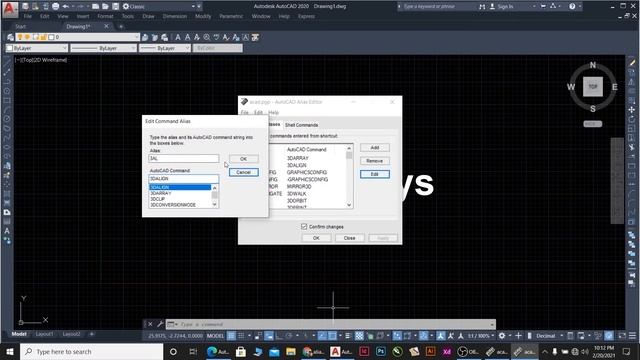Open the AutoCAD application menu logo
Screen dimensions: 640x360
click(10, 9)
